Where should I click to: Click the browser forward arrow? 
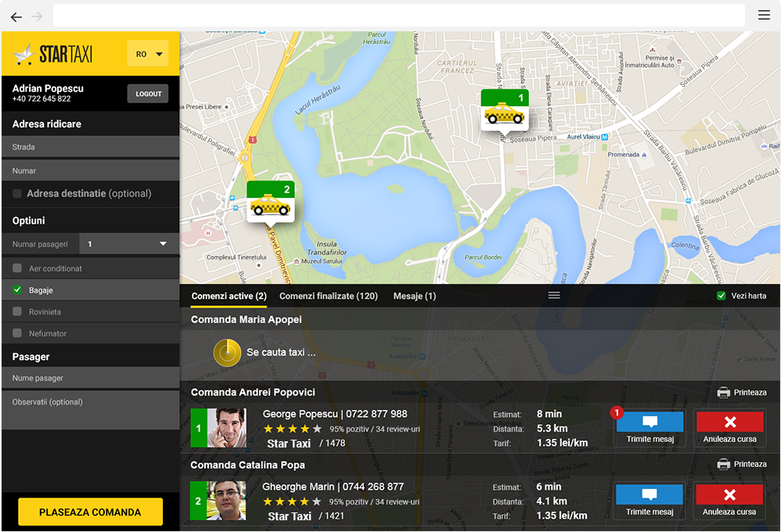[x=37, y=17]
